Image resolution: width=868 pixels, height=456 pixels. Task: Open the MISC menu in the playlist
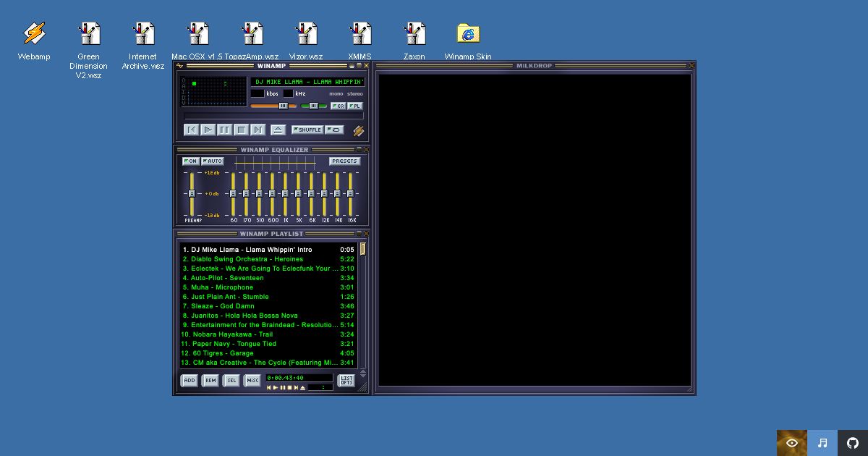tap(252, 380)
